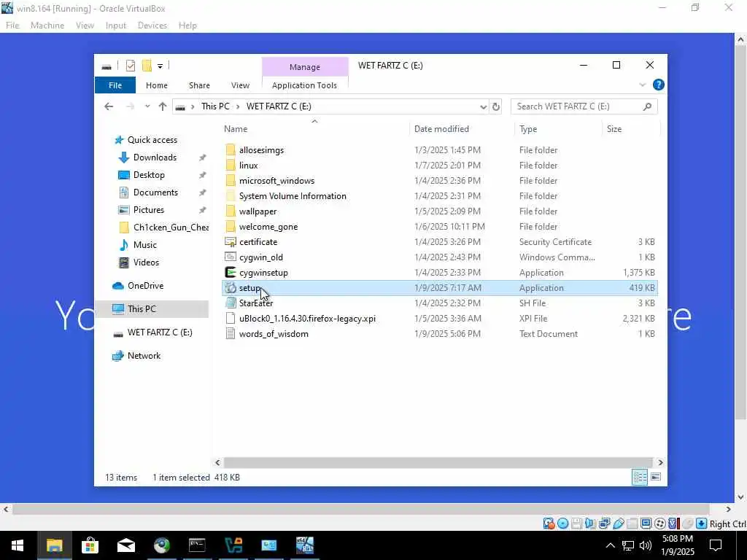Image resolution: width=747 pixels, height=560 pixels.
Task: Click the New Folder icon in quick access toolbar
Action: [x=147, y=66]
